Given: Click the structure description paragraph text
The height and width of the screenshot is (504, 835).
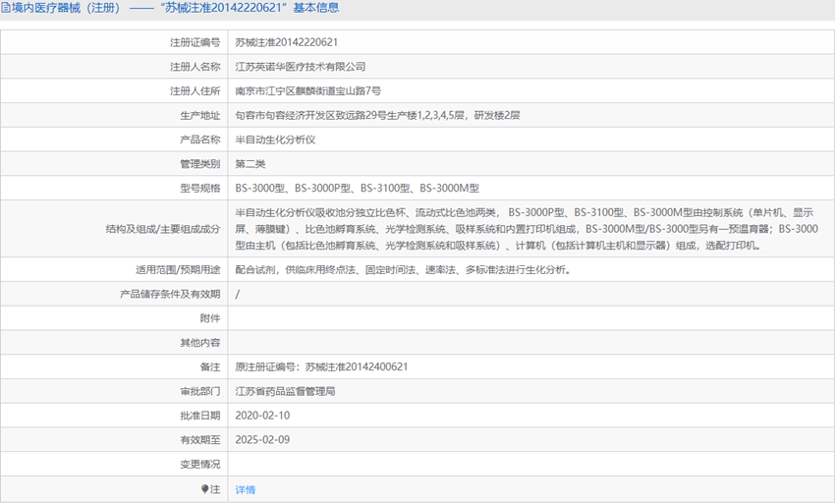Looking at the screenshot, I should pos(527,229).
